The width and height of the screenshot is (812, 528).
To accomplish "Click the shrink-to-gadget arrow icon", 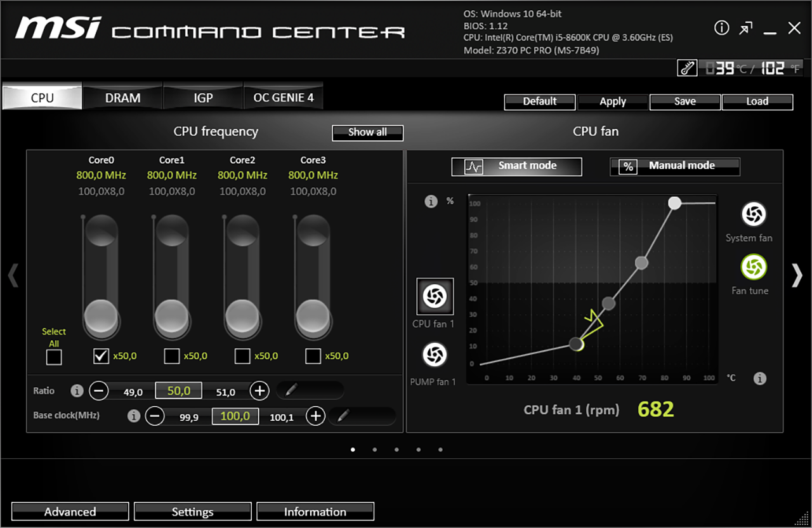I will click(746, 28).
